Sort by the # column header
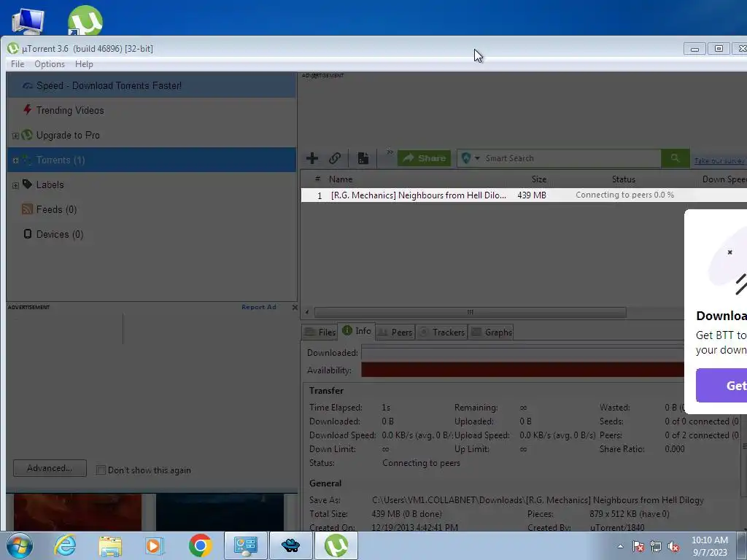Screen dimensions: 747x560 pyautogui.click(x=318, y=179)
